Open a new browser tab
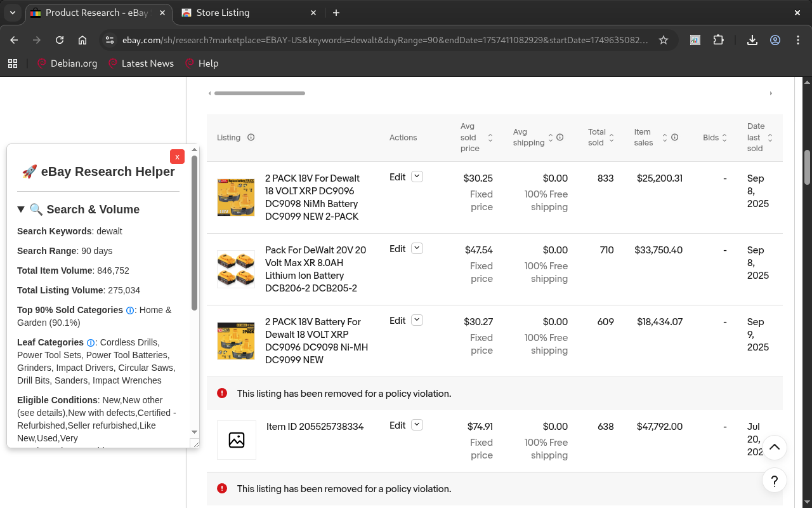 pyautogui.click(x=336, y=13)
